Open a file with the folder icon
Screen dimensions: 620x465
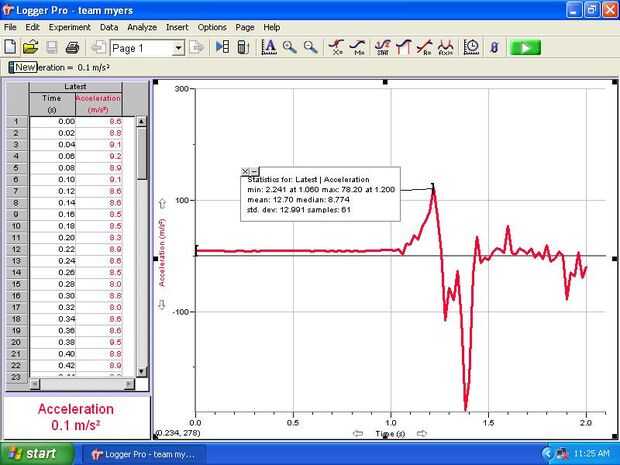(30, 47)
